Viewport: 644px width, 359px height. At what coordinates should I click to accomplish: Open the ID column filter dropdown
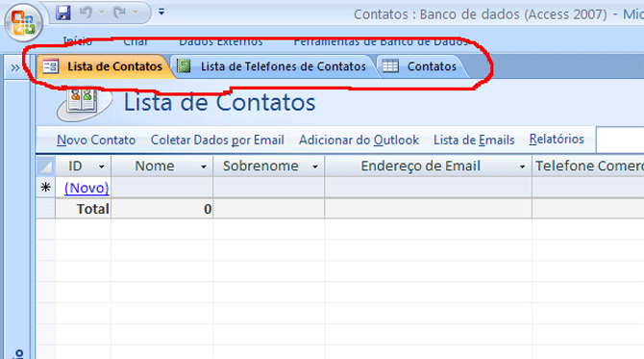click(101, 167)
